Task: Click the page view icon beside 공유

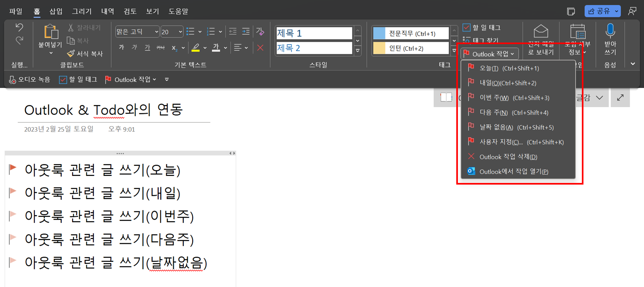Action: tap(571, 11)
